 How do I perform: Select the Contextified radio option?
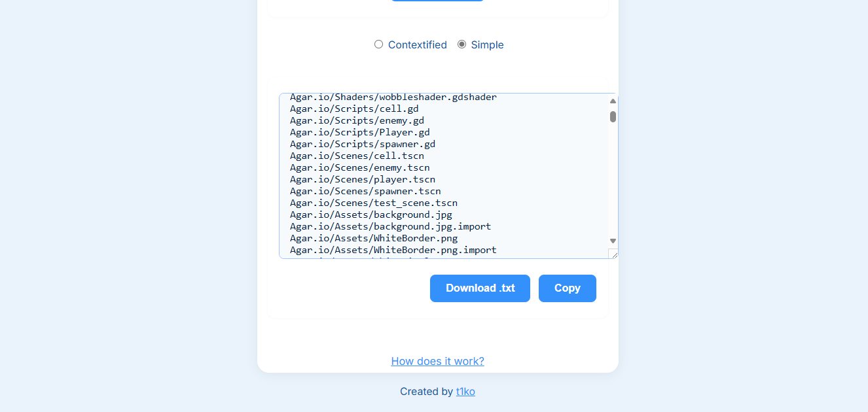point(378,44)
